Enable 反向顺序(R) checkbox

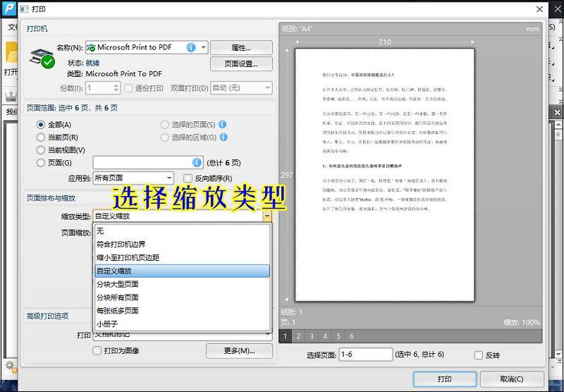coord(188,178)
